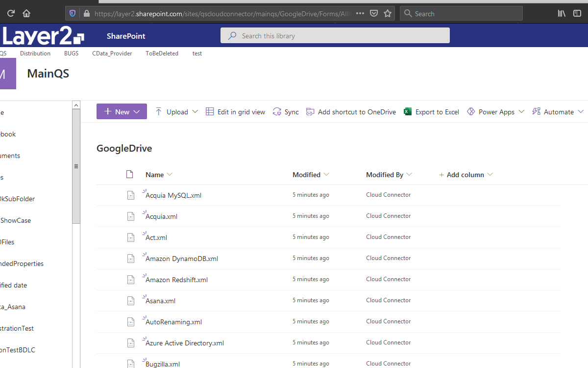Click the Layer2 logo
Viewport: 588px width, 368px height.
(x=43, y=36)
